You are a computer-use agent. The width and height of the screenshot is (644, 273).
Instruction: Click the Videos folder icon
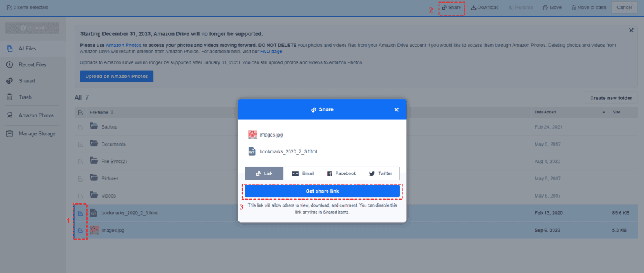pos(93,195)
